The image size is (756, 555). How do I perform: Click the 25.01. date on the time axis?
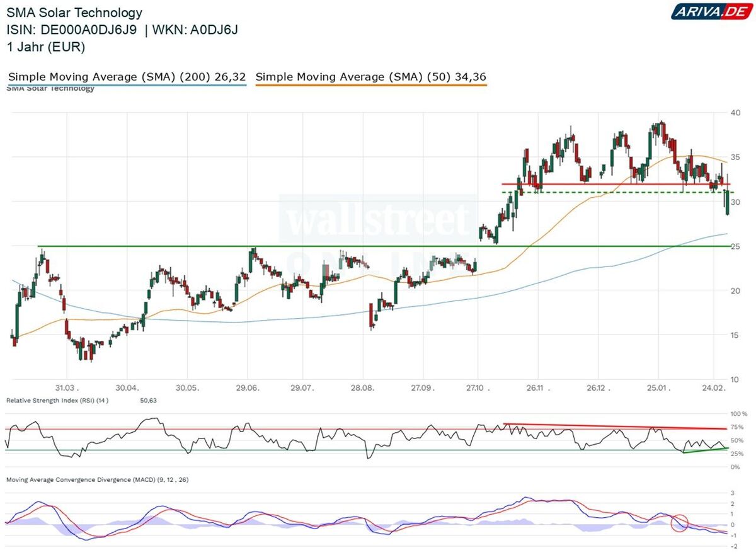click(658, 387)
